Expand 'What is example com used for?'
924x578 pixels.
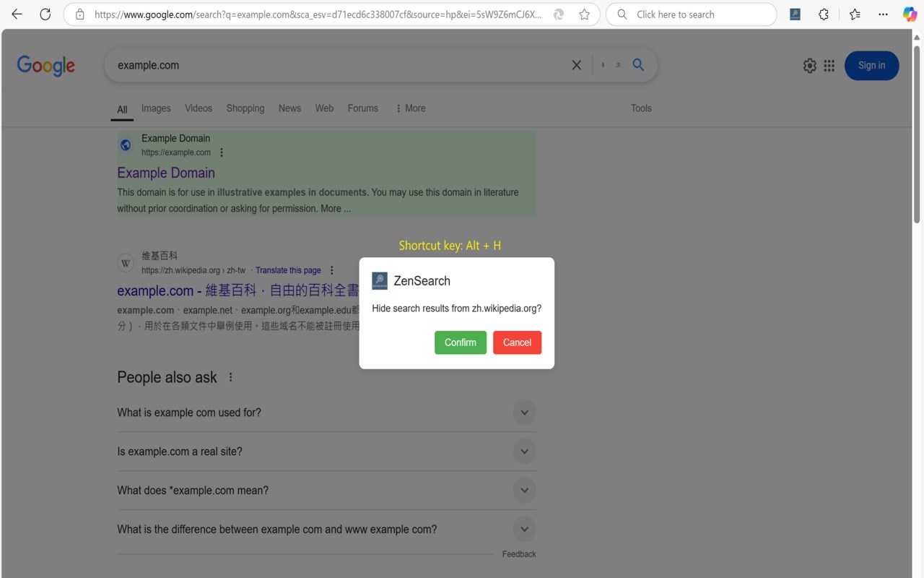[326, 413]
